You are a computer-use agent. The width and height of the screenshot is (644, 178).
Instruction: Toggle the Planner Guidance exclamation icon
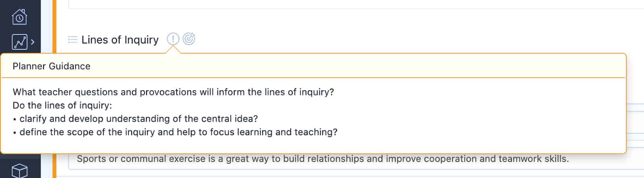(173, 39)
